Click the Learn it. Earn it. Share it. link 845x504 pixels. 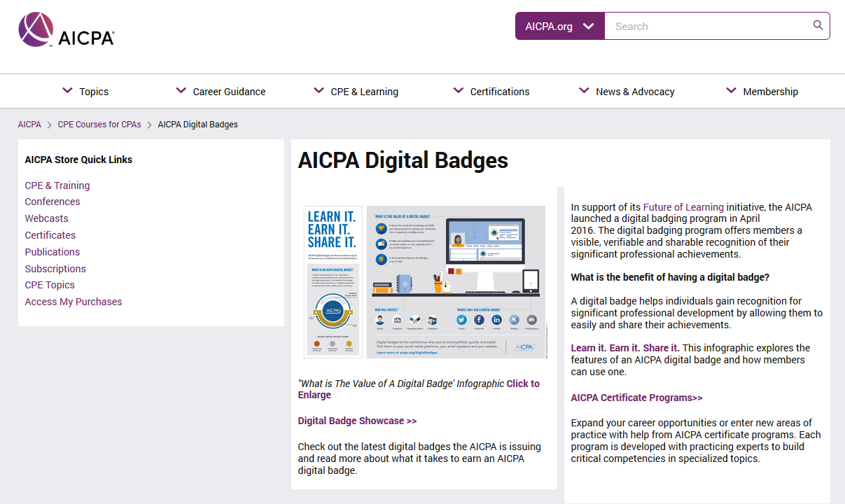[625, 348]
